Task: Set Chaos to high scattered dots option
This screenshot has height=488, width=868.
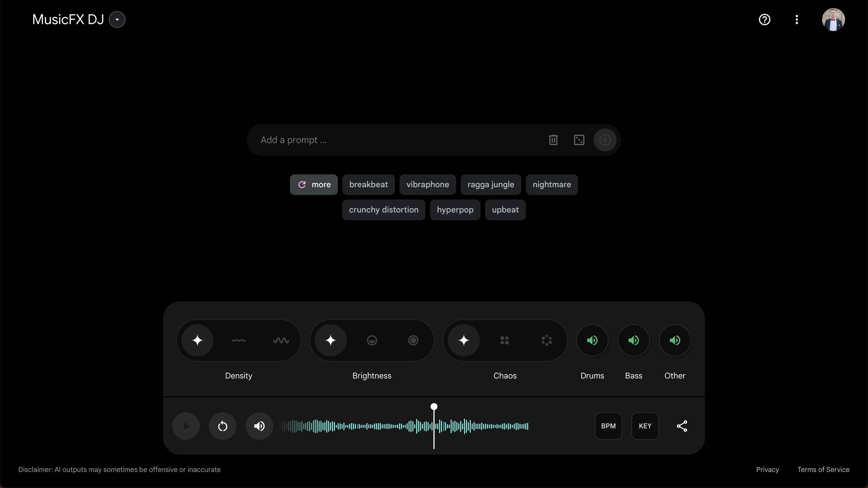Action: 546,340
